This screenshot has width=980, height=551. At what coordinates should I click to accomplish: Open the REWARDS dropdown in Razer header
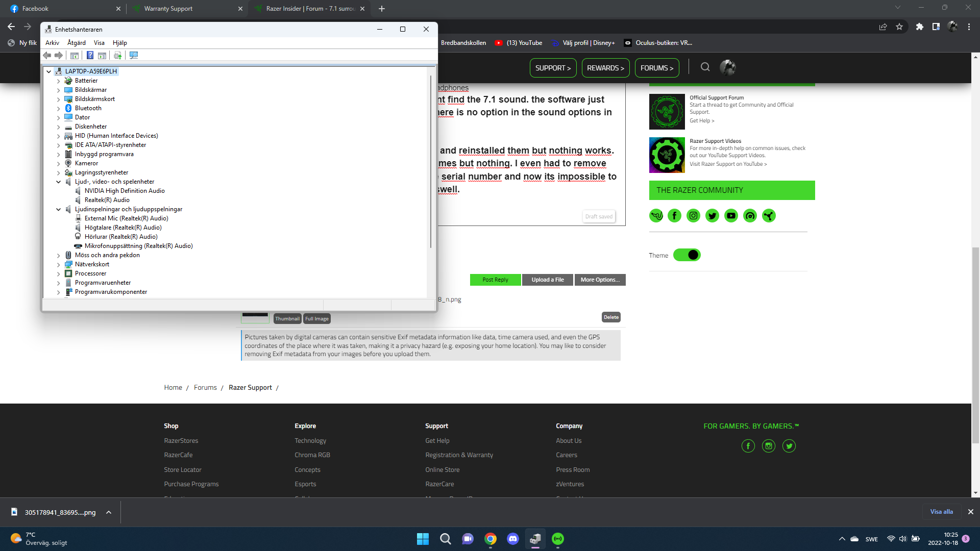point(605,68)
